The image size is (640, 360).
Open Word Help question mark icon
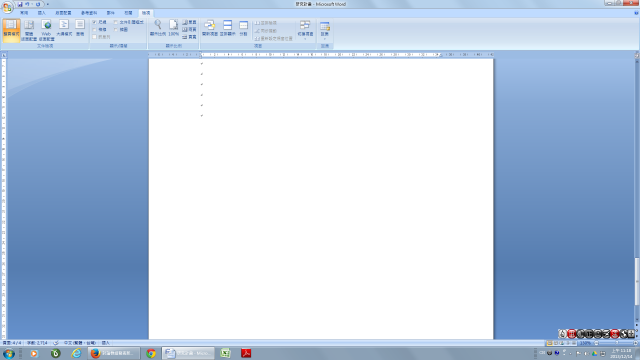[x=636, y=13]
